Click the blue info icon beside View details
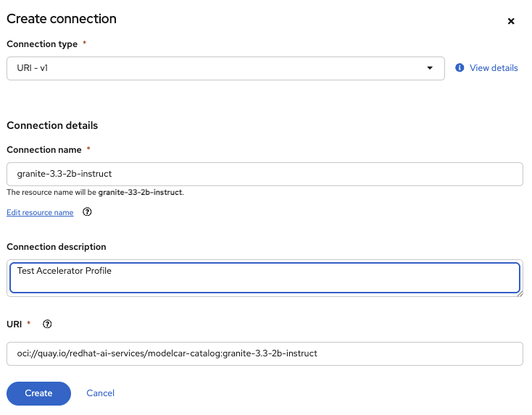 pos(460,68)
